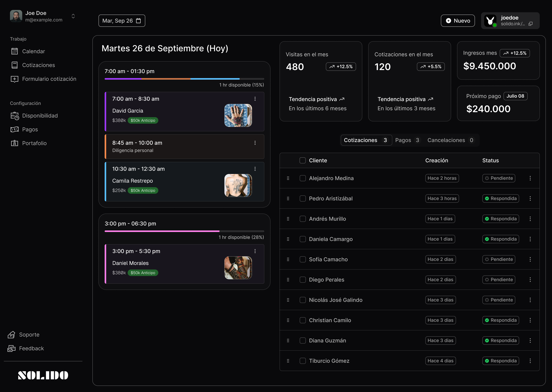Expand the Joe Doe account switcher
This screenshot has width=552, height=392.
click(x=73, y=16)
